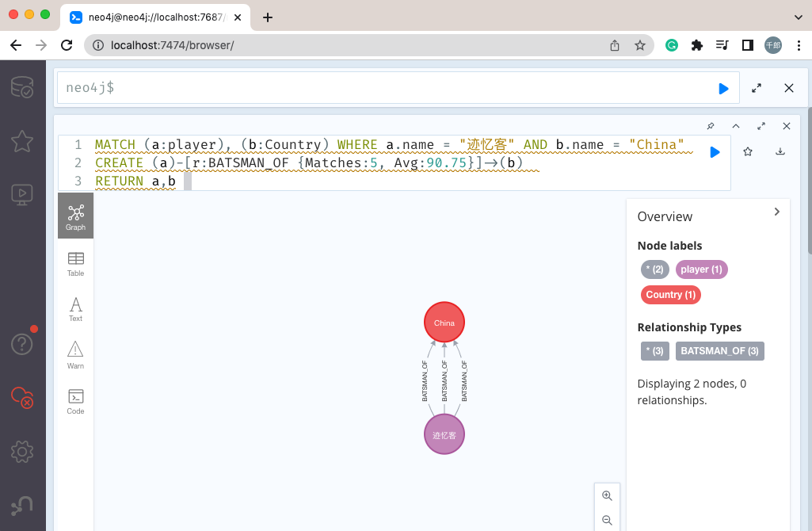Expand the top editor to fullscreen

(x=757, y=88)
